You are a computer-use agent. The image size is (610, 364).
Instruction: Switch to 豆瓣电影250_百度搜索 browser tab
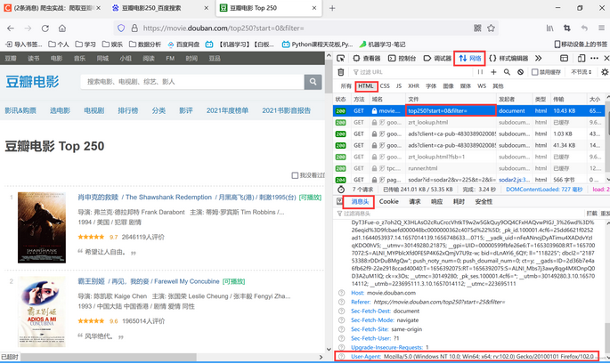159,8
